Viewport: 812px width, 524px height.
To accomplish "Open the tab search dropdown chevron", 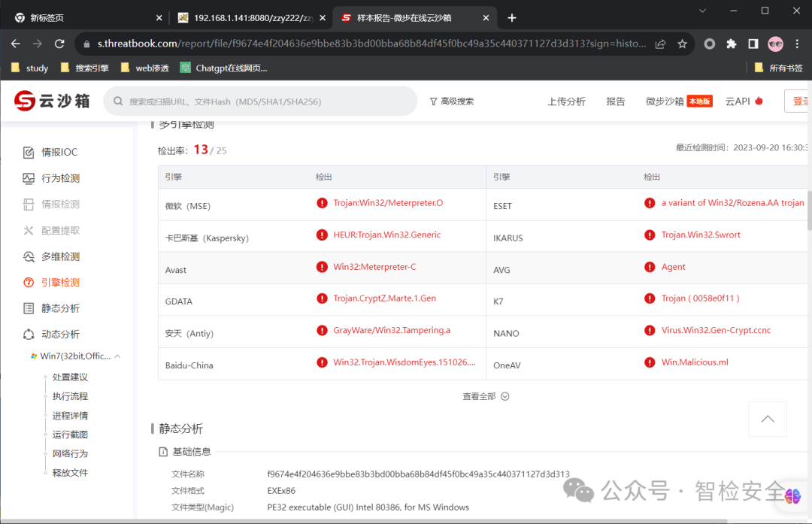I will pos(702,11).
